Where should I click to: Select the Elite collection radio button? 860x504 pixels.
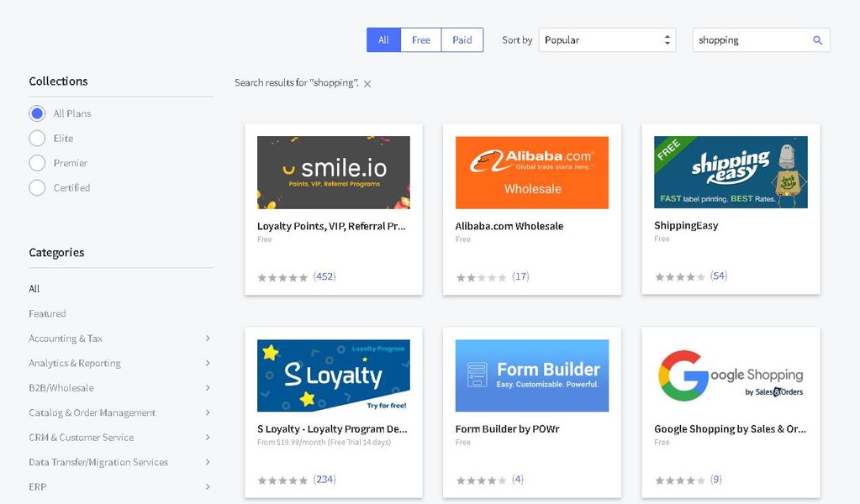[37, 138]
